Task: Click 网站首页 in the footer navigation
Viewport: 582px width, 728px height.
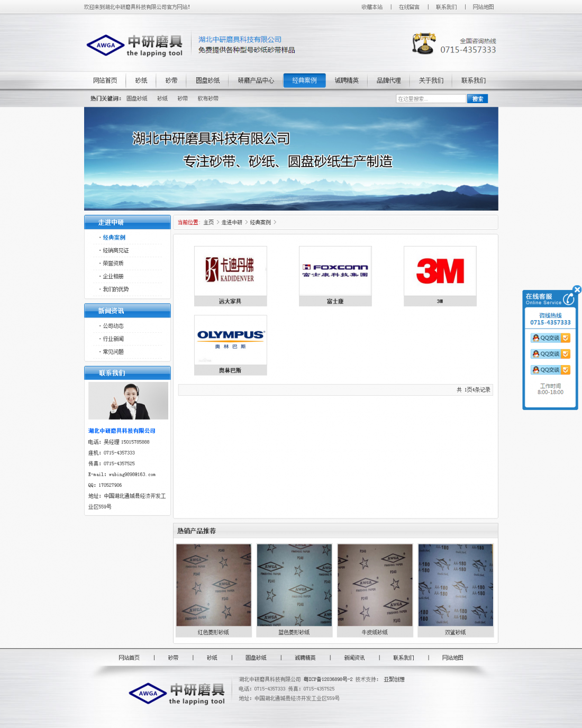Action: [x=129, y=658]
